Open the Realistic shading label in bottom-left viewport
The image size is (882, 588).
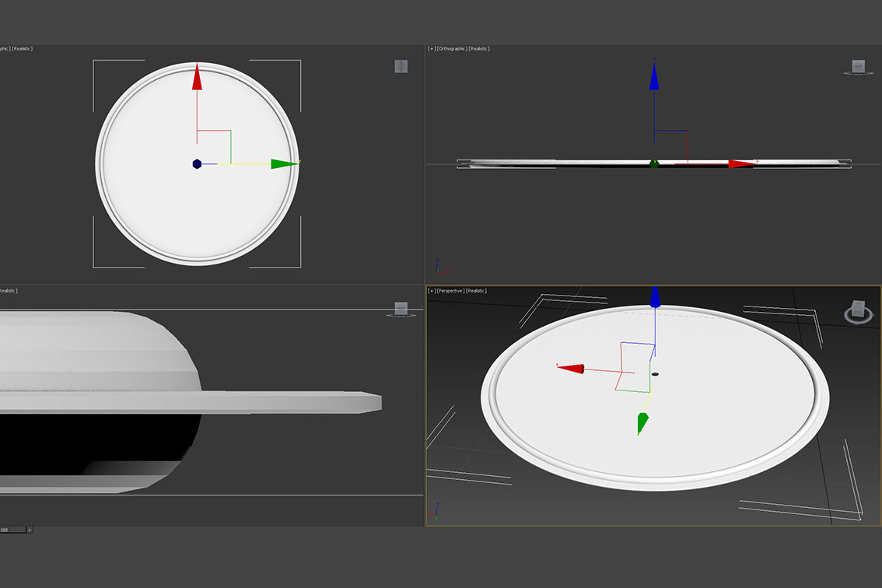[8, 291]
